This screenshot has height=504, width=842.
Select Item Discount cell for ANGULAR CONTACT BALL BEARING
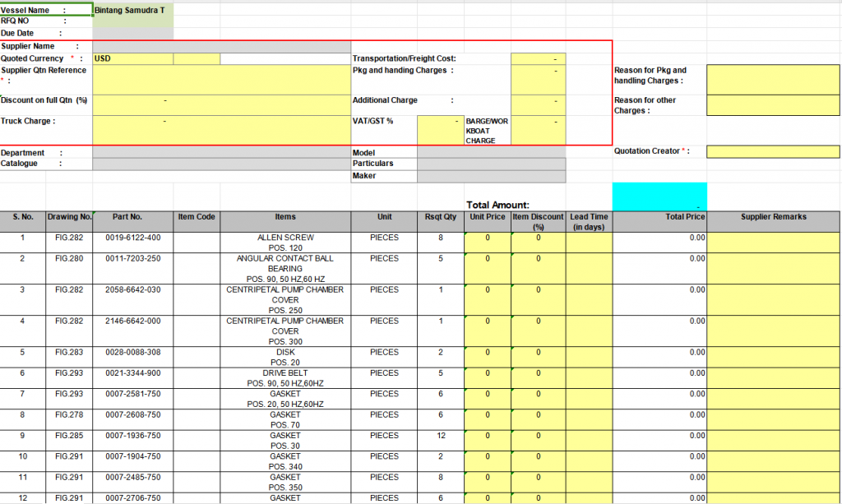pyautogui.click(x=539, y=268)
